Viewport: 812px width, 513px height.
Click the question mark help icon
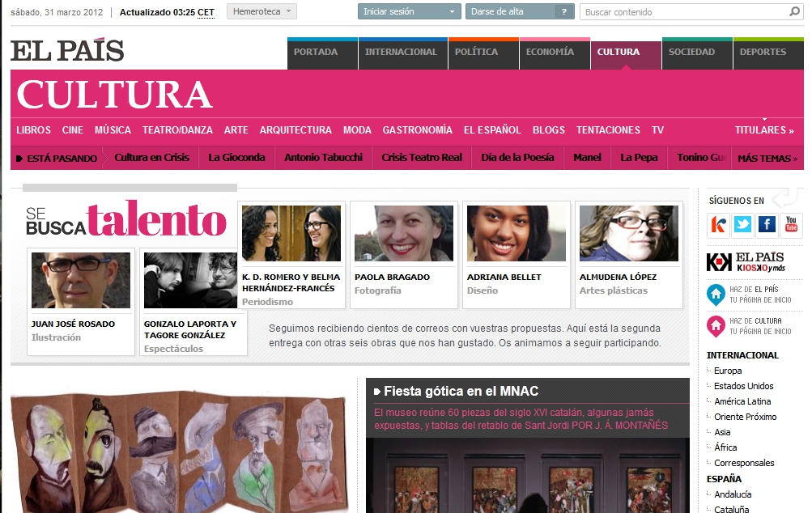tap(564, 11)
